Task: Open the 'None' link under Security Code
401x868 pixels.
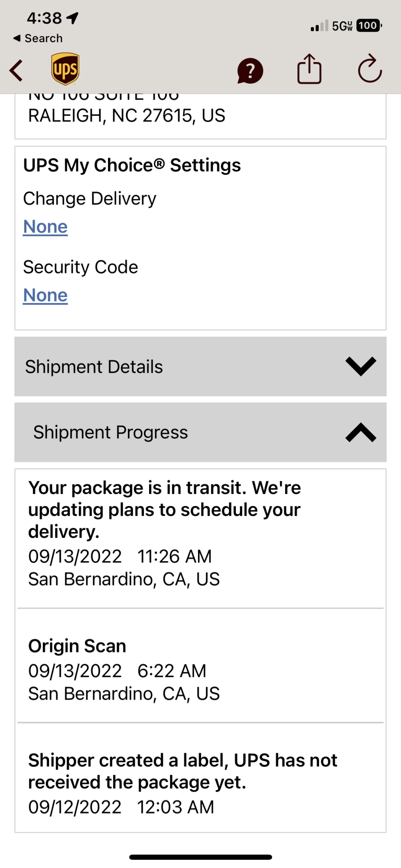Action: coord(46,295)
